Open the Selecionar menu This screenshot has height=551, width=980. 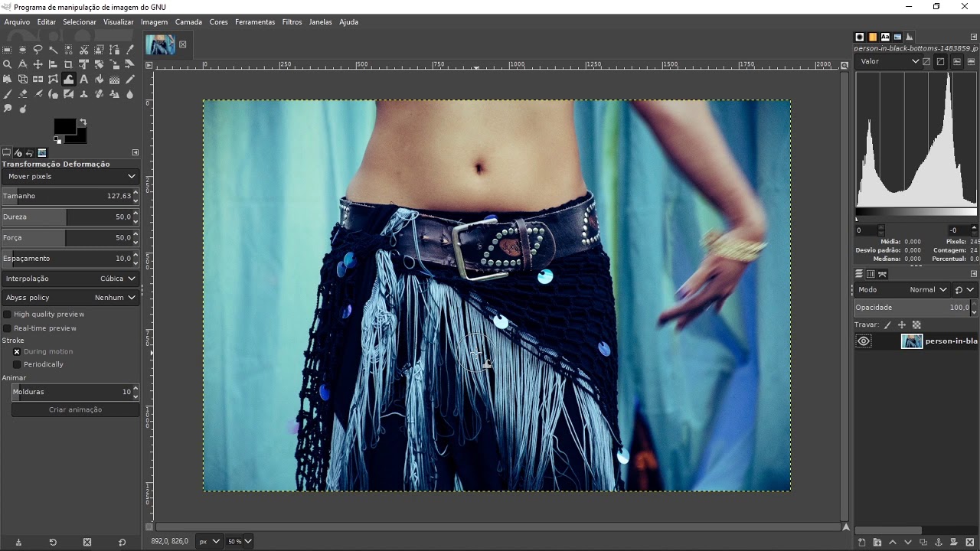80,21
